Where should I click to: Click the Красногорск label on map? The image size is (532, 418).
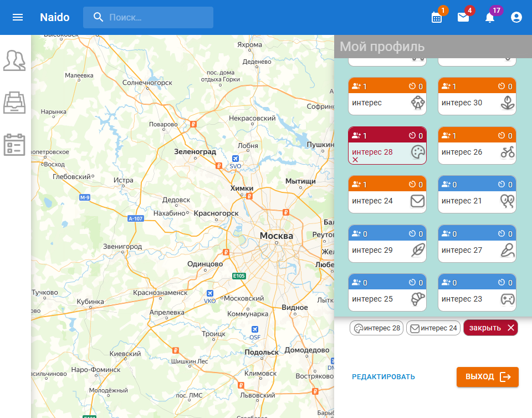[x=216, y=213]
